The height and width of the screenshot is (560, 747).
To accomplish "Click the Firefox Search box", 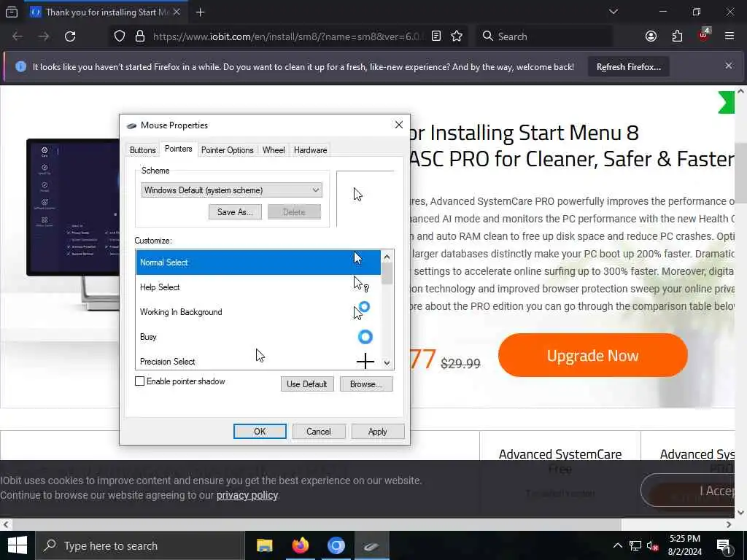I will point(546,36).
